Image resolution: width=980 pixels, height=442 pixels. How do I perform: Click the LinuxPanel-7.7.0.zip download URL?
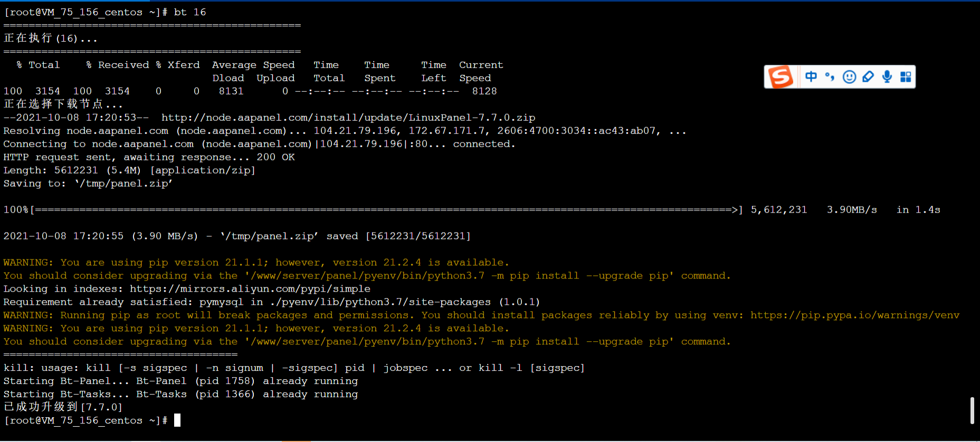tap(348, 118)
